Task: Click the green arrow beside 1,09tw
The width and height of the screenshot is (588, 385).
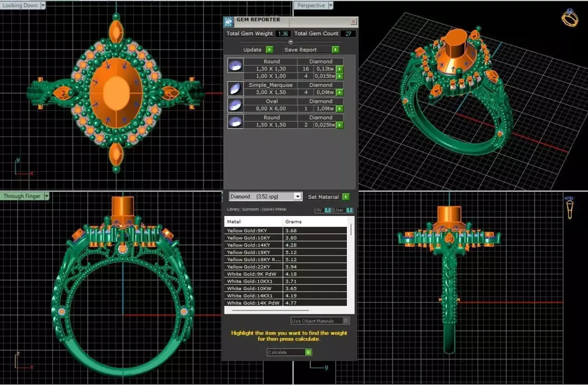Action: [339, 109]
